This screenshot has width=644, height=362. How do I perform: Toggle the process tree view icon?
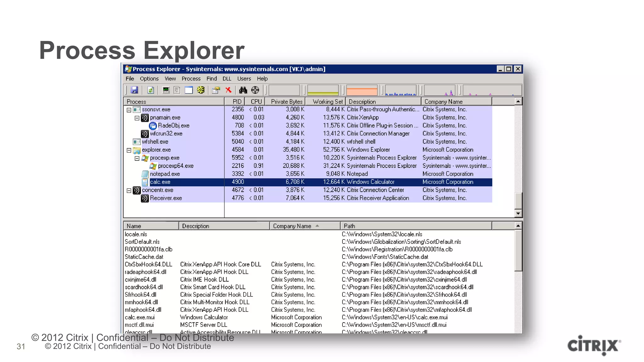[177, 90]
